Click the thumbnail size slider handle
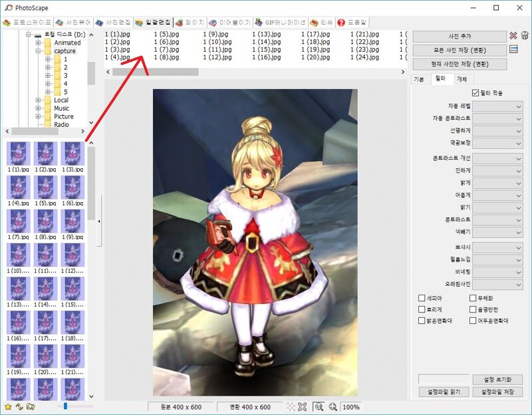This screenshot has width=532, height=415. (x=65, y=406)
